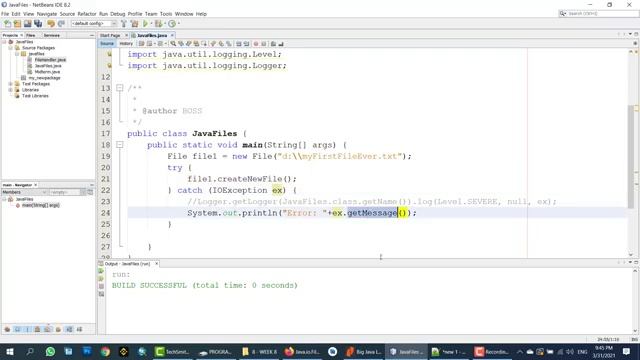This screenshot has height=360, width=640.
Task: Select the JavaFiles.java editor tab
Action: click(152, 36)
